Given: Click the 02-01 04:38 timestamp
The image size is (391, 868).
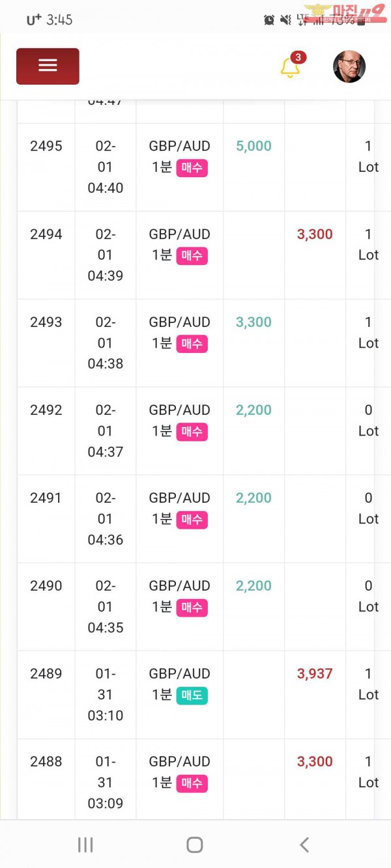Looking at the screenshot, I should (105, 343).
